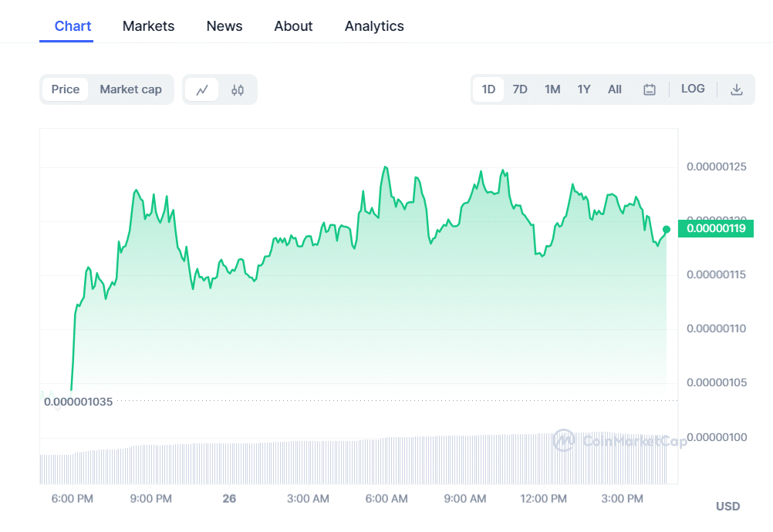Download chart data icon
This screenshot has height=532, width=773.
click(x=737, y=89)
